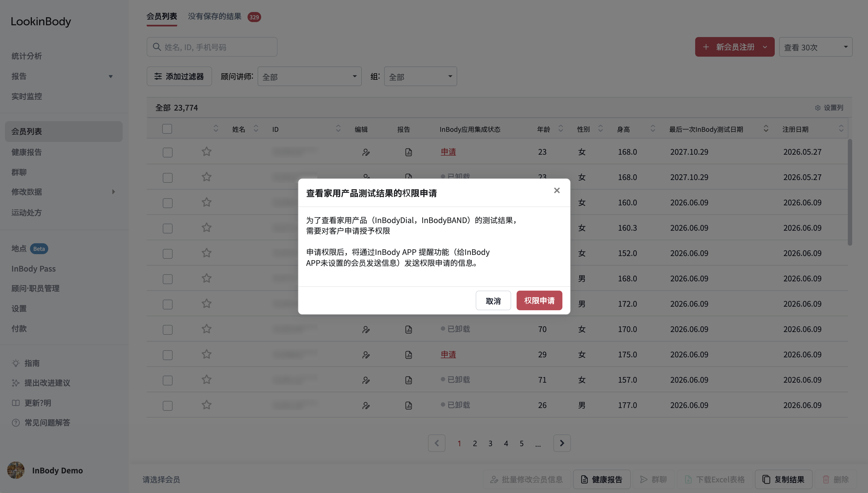Sort by the 姓名 column
The height and width of the screenshot is (493, 868).
256,129
